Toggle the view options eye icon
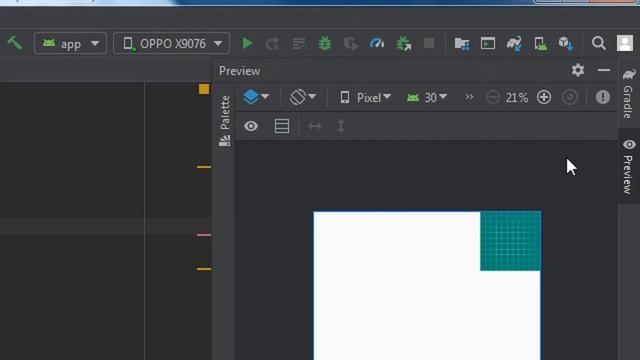The width and height of the screenshot is (640, 360). point(251,126)
